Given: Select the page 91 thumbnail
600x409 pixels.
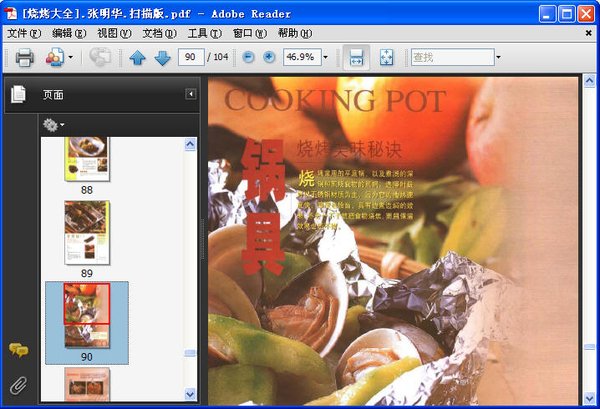Looking at the screenshot, I should pyautogui.click(x=87, y=384).
